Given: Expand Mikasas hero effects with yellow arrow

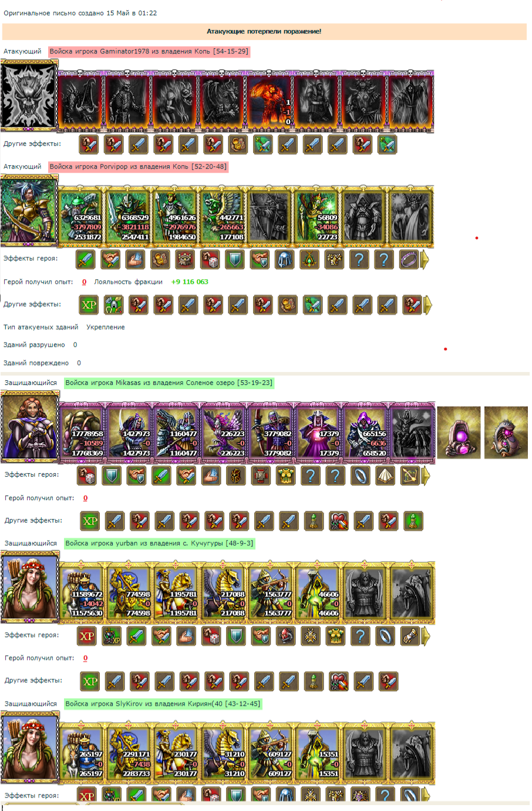Looking at the screenshot, I should click(426, 475).
